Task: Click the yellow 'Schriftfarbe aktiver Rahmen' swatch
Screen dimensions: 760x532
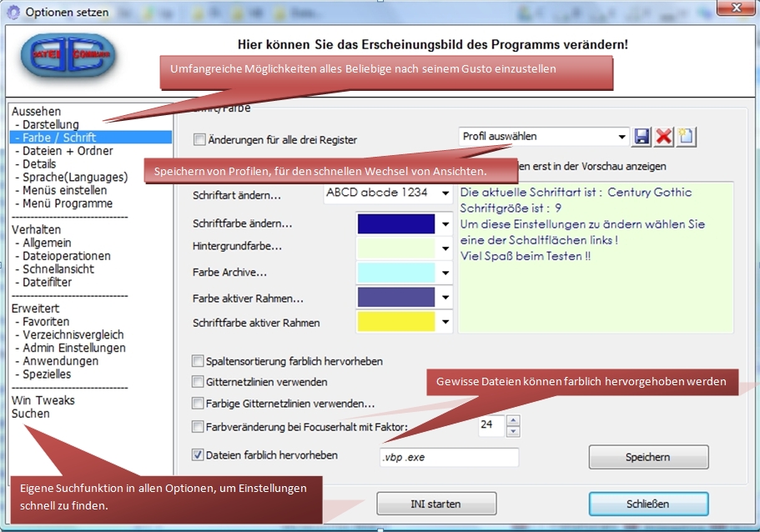Action: pyautogui.click(x=396, y=322)
